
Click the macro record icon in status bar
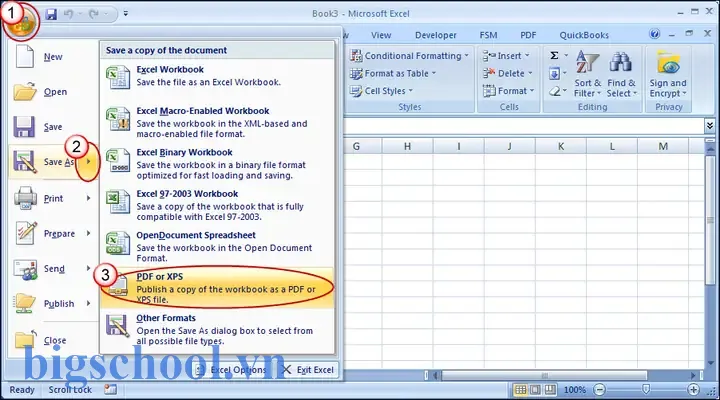[x=110, y=390]
